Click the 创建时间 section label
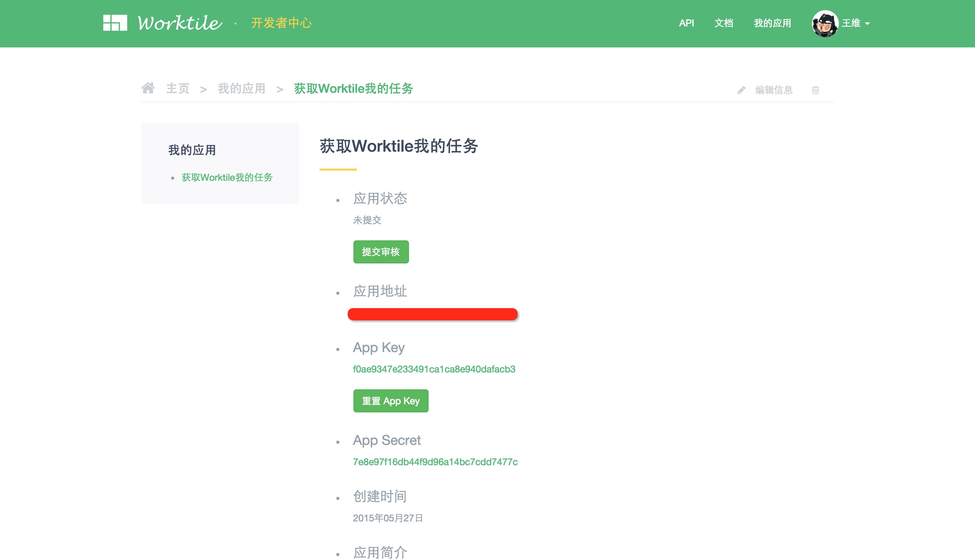 click(x=380, y=496)
